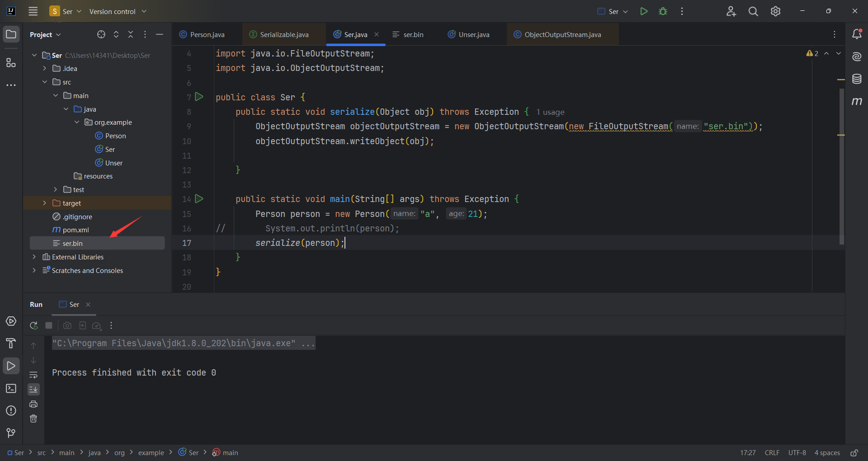Open 4 spaces indent settings

click(827, 452)
